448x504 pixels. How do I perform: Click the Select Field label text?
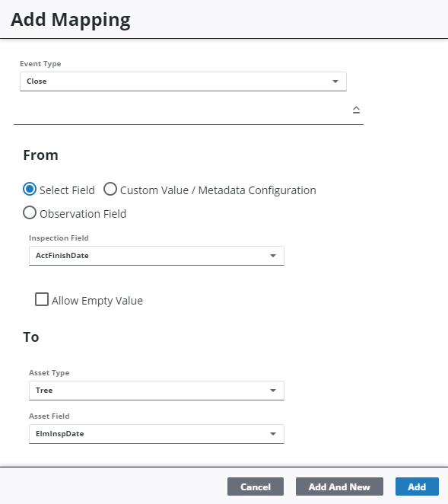67,190
